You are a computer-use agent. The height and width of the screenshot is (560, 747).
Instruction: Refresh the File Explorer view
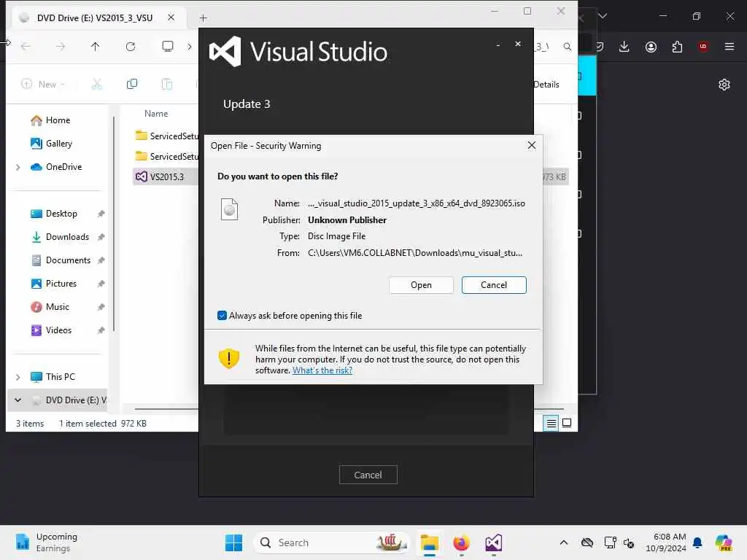[131, 46]
